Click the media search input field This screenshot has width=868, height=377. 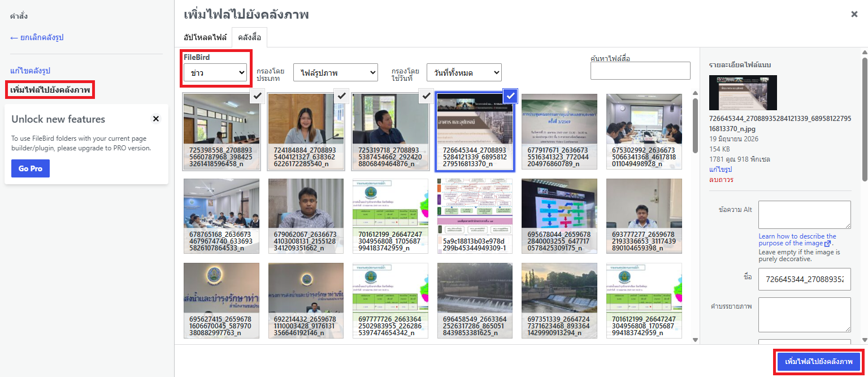pos(640,71)
